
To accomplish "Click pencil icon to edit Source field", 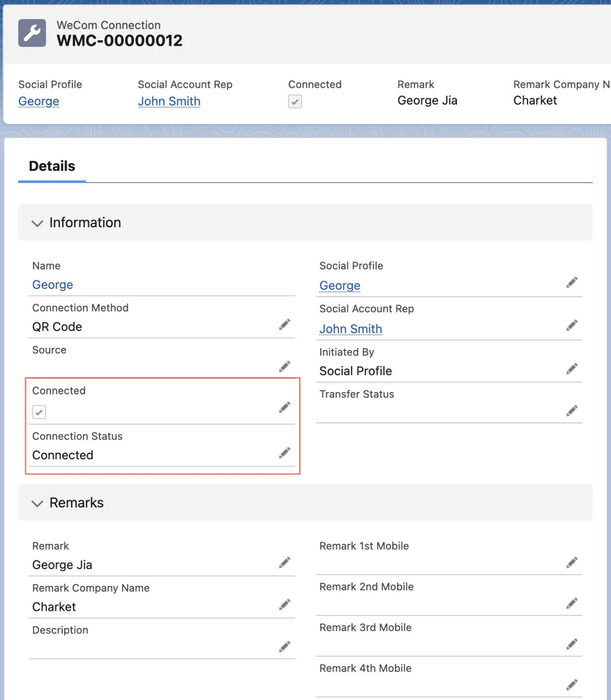I will coord(284,366).
